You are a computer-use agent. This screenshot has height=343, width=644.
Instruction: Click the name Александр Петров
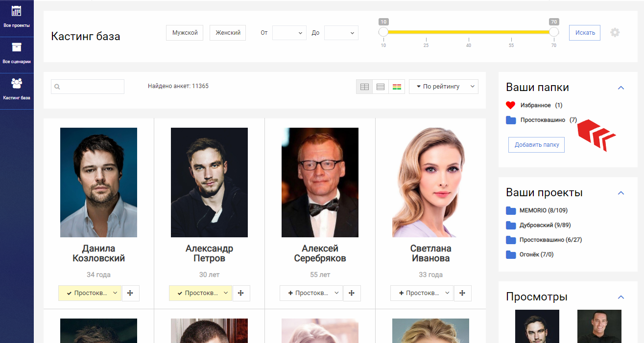tap(209, 253)
